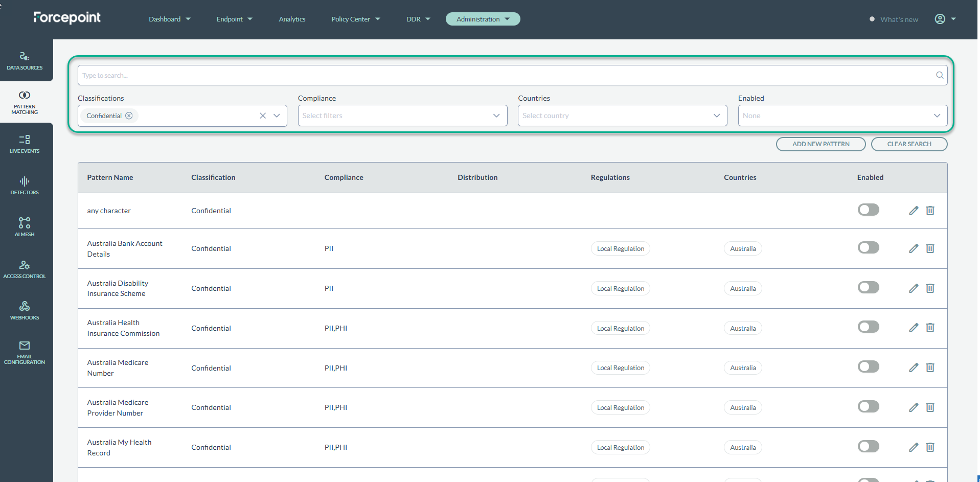This screenshot has width=980, height=482.
Task: Click the Countries column header
Action: (740, 177)
